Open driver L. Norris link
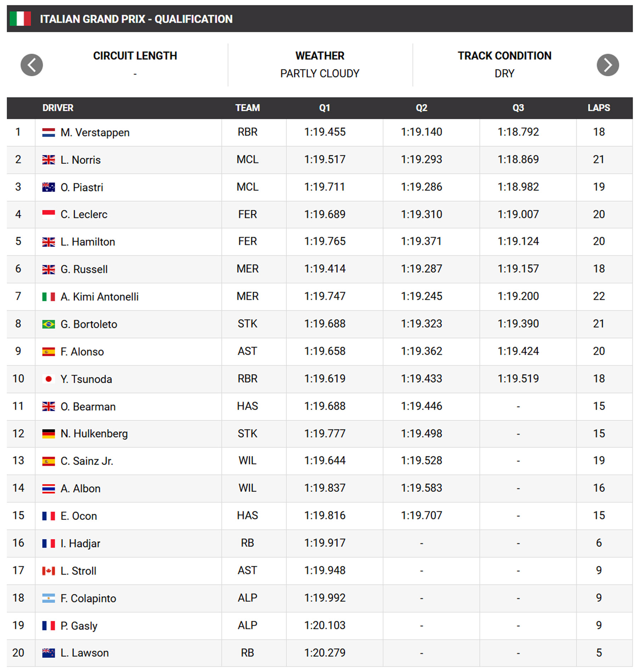This screenshot has width=638, height=672. coord(80,160)
